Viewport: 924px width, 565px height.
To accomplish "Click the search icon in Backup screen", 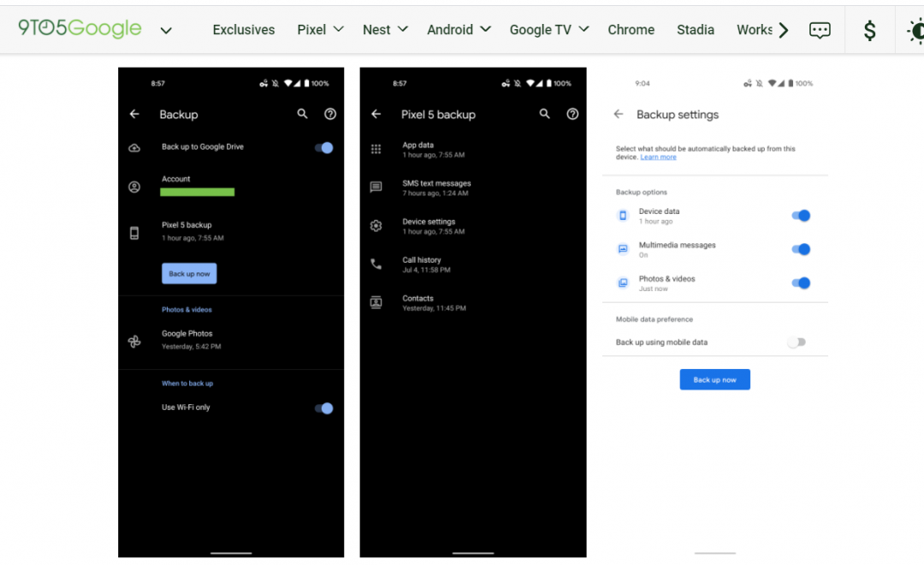I will (302, 114).
